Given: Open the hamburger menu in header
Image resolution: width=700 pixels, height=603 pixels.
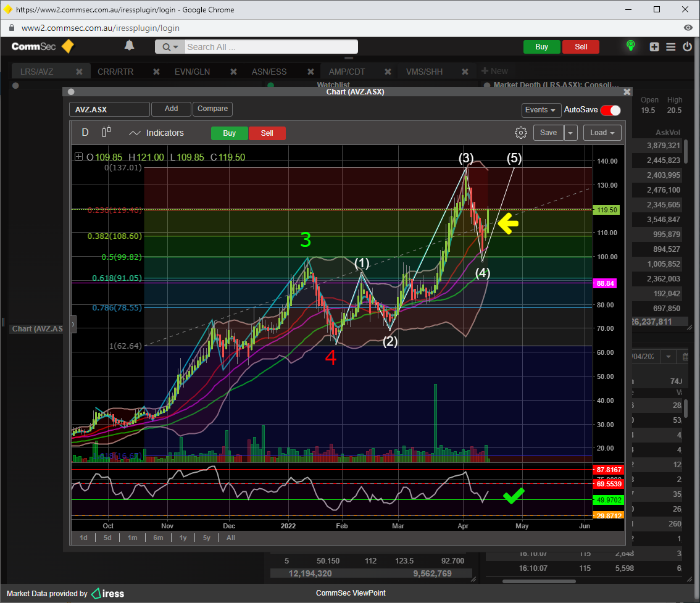Looking at the screenshot, I should click(x=671, y=46).
